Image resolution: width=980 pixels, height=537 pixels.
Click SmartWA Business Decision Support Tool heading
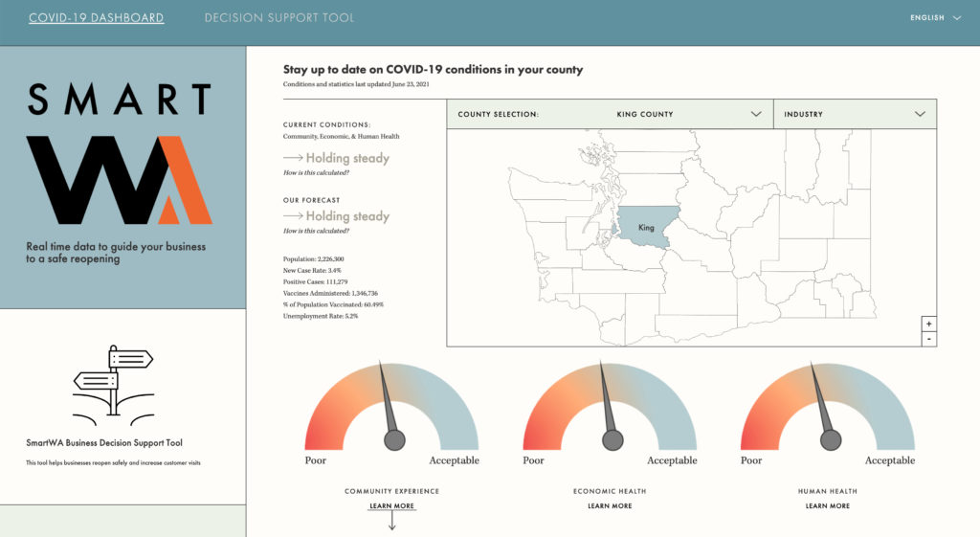104,442
